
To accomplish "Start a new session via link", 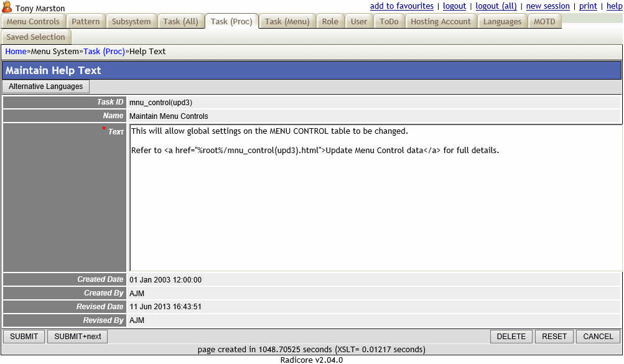I will pyautogui.click(x=547, y=6).
